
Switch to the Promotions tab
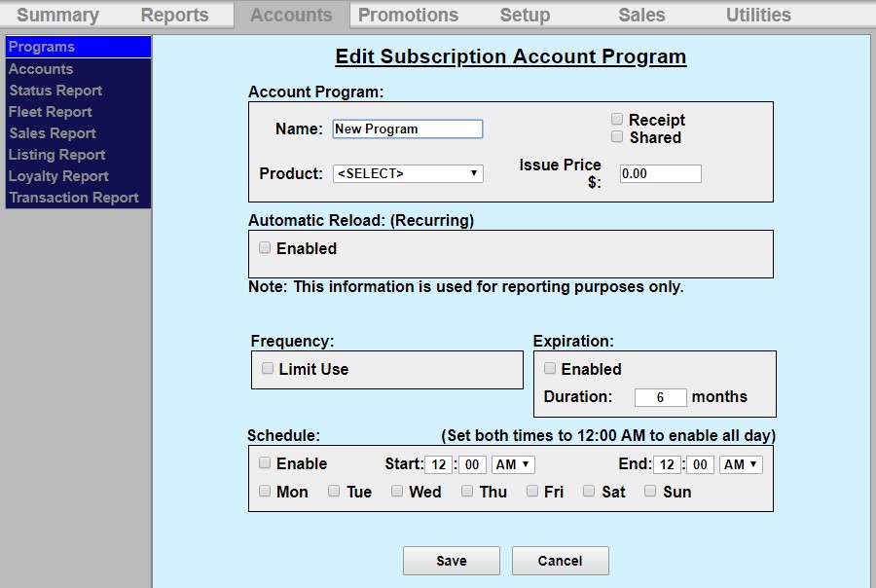click(x=408, y=15)
